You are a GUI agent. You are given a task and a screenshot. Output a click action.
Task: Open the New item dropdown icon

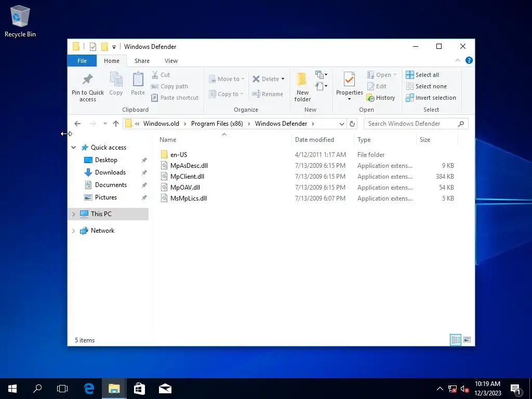click(x=321, y=75)
